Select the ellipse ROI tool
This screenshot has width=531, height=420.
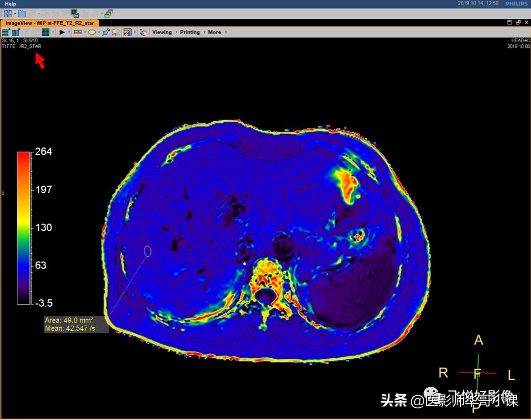pyautogui.click(x=92, y=32)
